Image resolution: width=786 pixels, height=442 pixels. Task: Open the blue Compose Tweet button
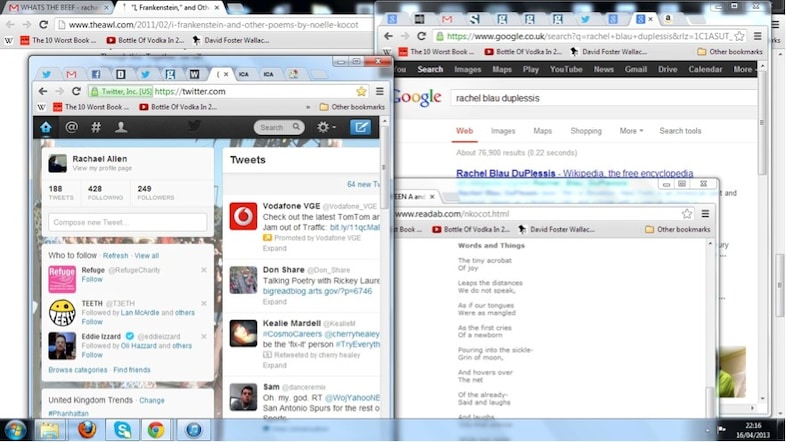point(360,127)
